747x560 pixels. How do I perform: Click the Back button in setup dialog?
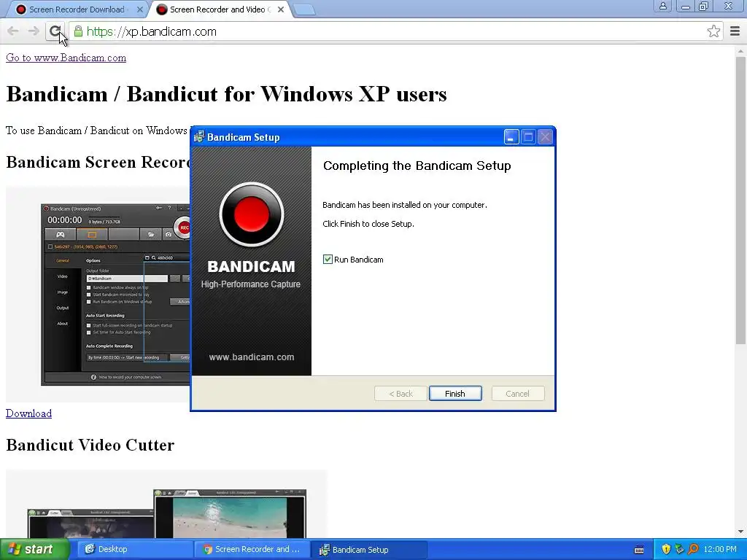coord(400,393)
